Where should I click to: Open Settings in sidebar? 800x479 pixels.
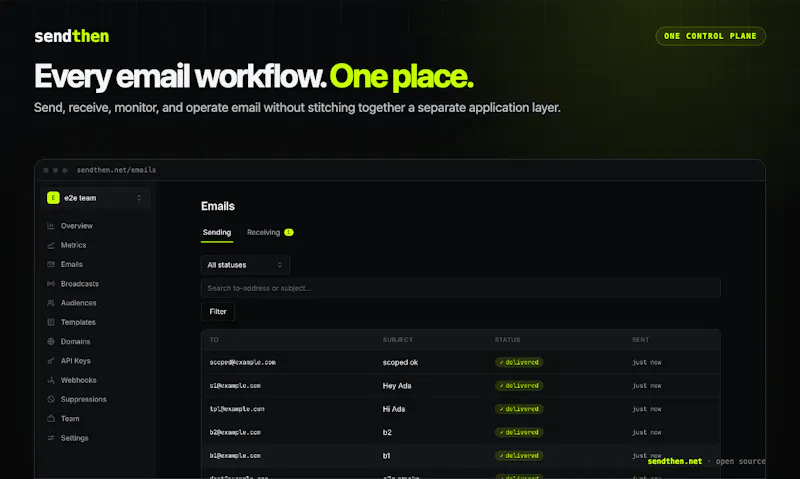(x=74, y=438)
